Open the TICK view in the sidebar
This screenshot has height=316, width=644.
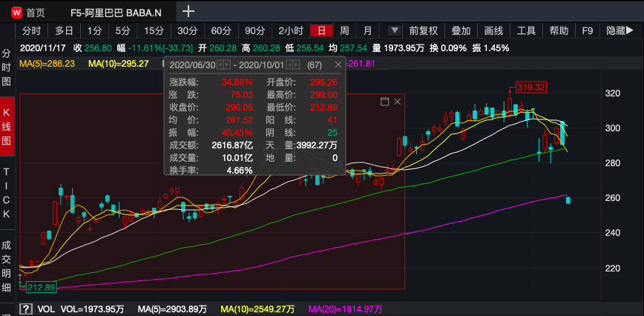(x=7, y=193)
